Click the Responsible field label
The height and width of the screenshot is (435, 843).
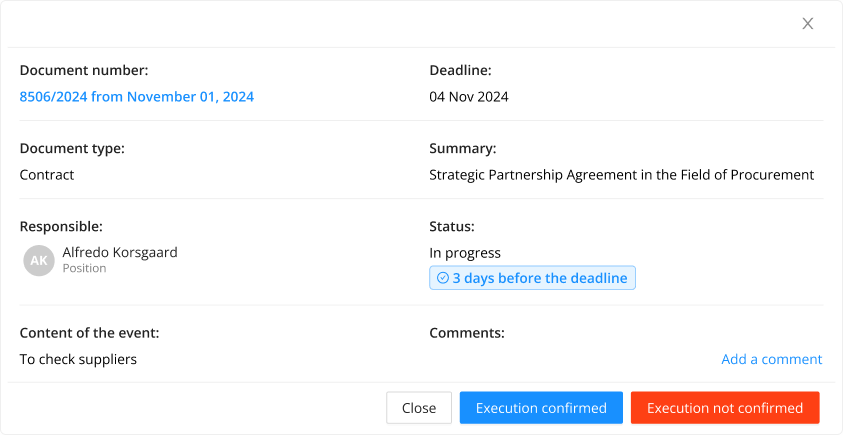coord(61,226)
